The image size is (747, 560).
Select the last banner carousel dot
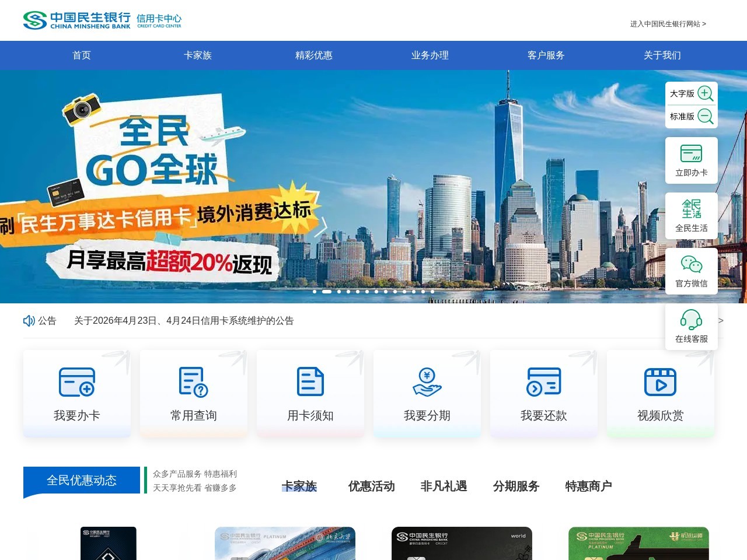[432, 291]
